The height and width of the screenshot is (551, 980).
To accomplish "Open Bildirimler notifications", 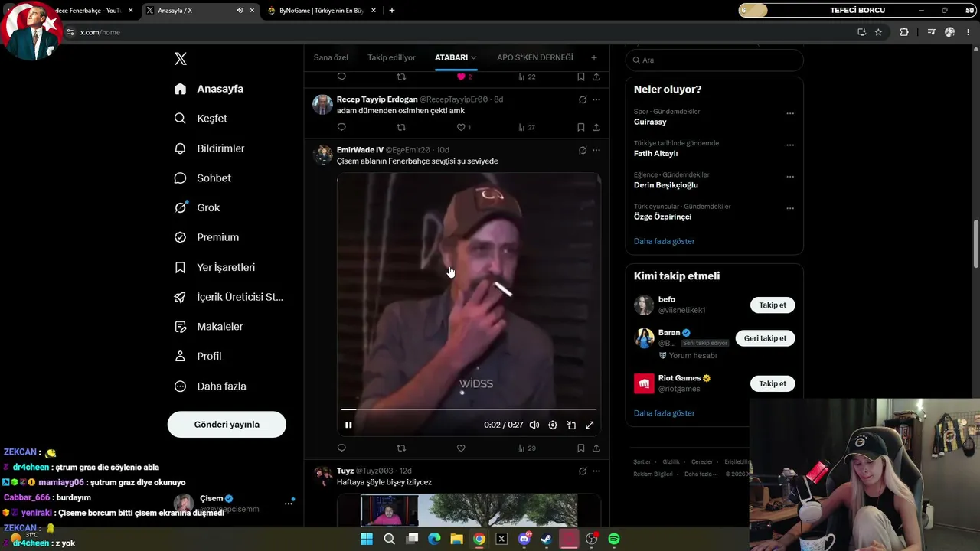I will pos(209,148).
